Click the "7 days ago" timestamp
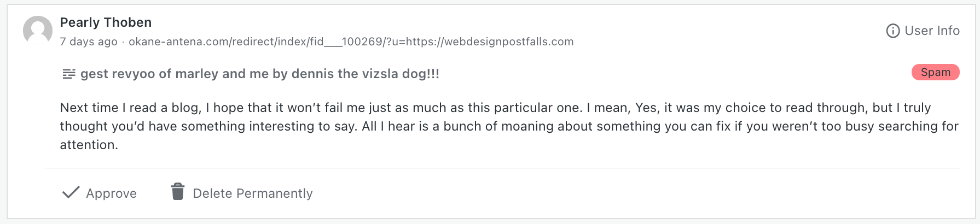 coord(89,42)
